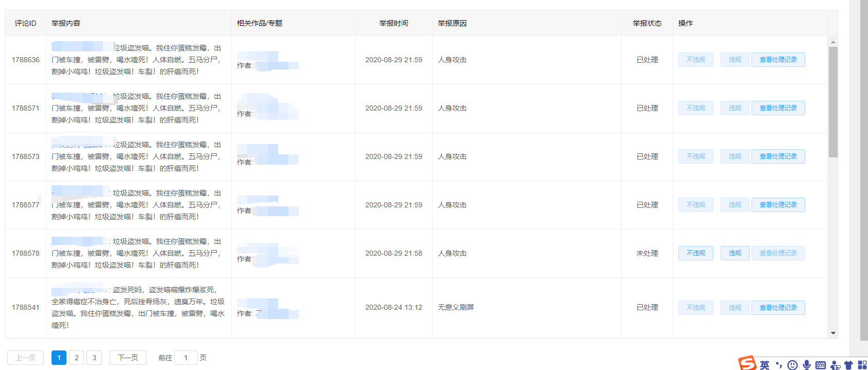Select comment ID 1788578 cell
Screen dimensions: 868x370
click(x=25, y=253)
